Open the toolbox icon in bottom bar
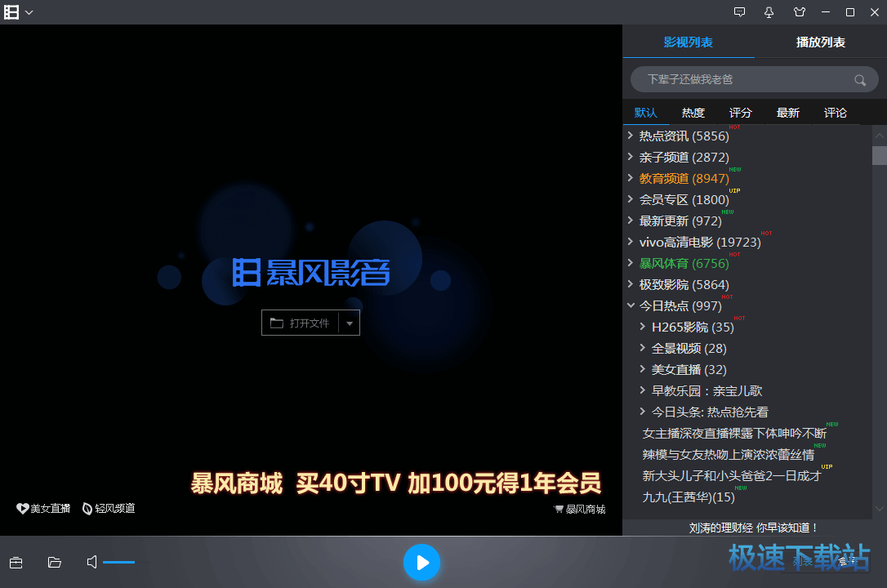This screenshot has width=887, height=588. [16, 563]
